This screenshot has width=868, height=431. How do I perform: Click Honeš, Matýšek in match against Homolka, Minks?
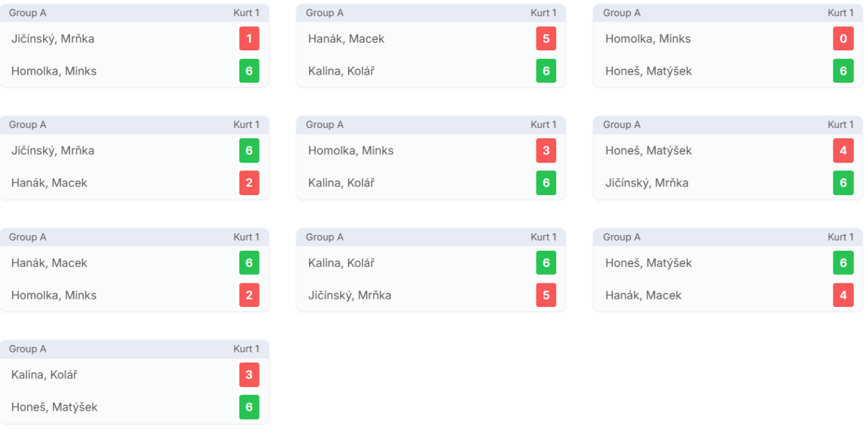coord(648,71)
